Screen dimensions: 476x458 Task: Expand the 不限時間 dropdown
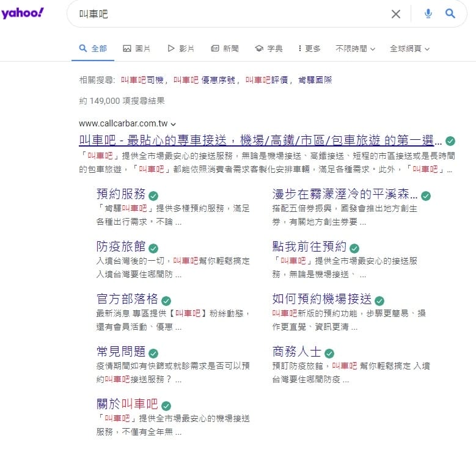[x=356, y=48]
